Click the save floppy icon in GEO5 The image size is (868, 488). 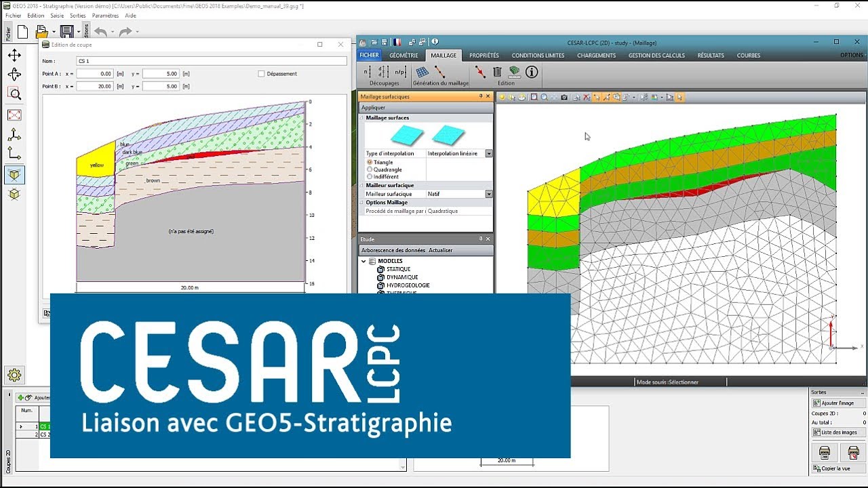66,31
